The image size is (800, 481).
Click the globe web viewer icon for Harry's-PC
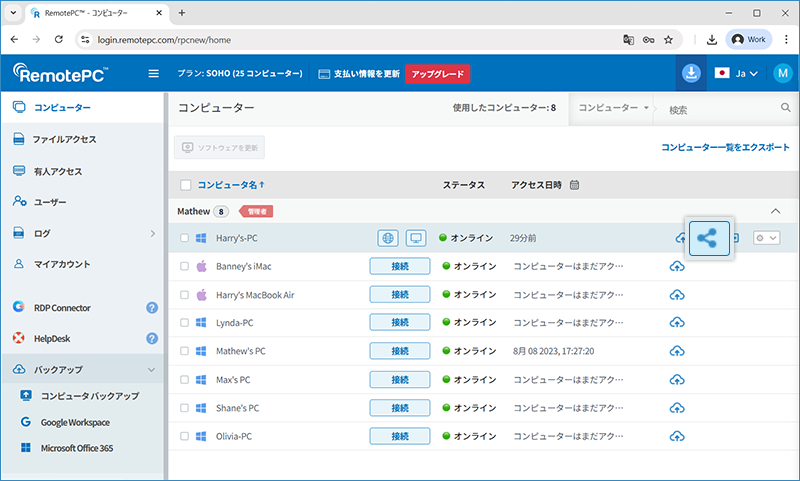[388, 238]
